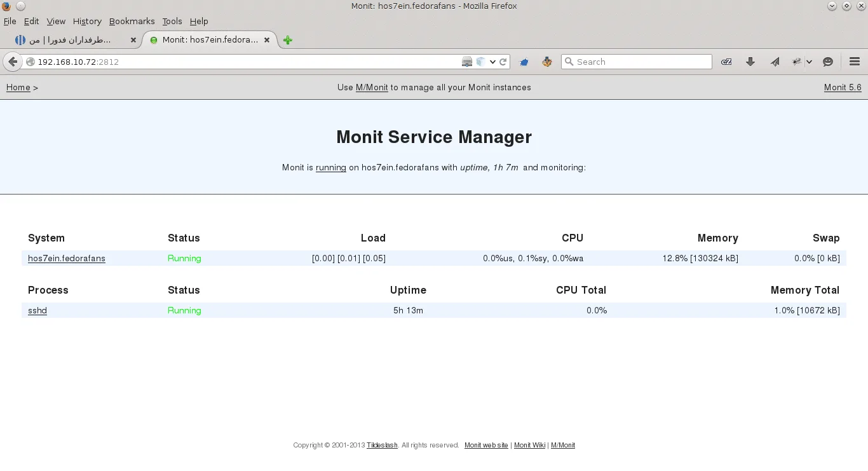Click the paper-plane extension icon
Viewport: 868px width, 471px height.
pyautogui.click(x=775, y=62)
